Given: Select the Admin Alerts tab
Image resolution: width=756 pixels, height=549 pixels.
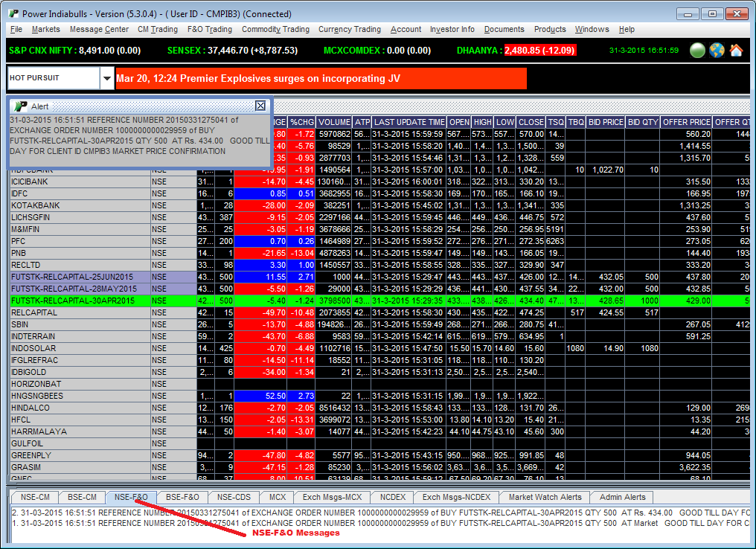Looking at the screenshot, I should click(x=623, y=497).
